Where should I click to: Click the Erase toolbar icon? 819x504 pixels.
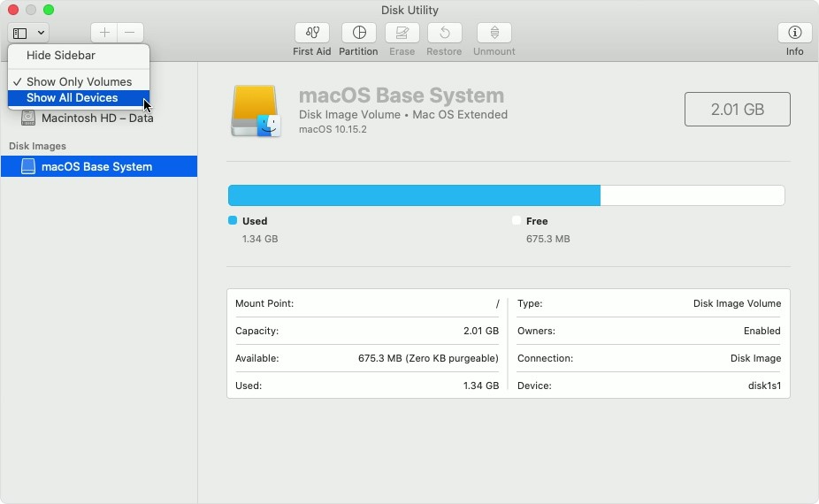click(x=402, y=33)
